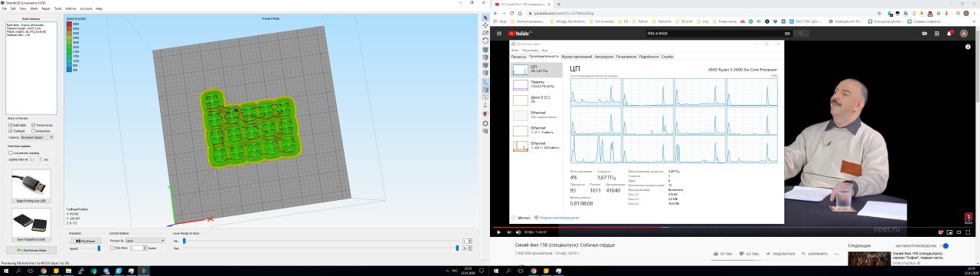Viewport: 980px width, 276px height.
Task: Toggle the Build table checkbox
Action: coord(10,125)
